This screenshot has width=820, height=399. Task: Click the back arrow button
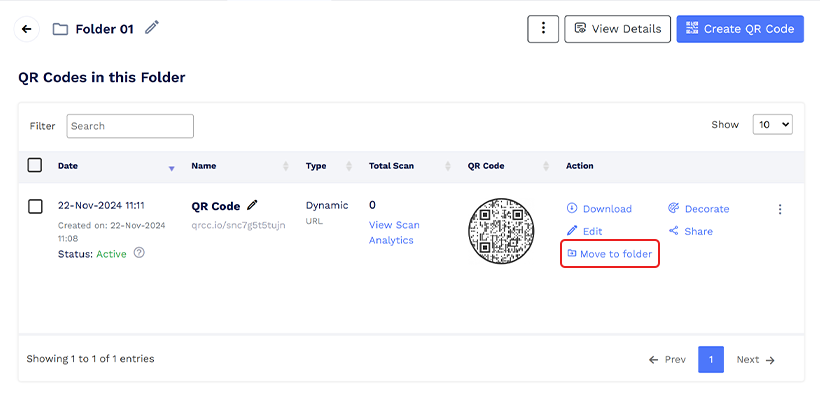click(x=27, y=29)
